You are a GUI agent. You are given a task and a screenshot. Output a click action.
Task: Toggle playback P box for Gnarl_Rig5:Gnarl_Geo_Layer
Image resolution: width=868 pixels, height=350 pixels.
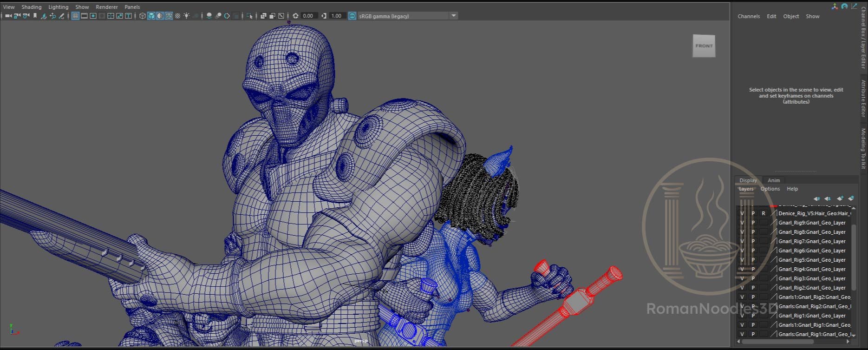pos(753,260)
